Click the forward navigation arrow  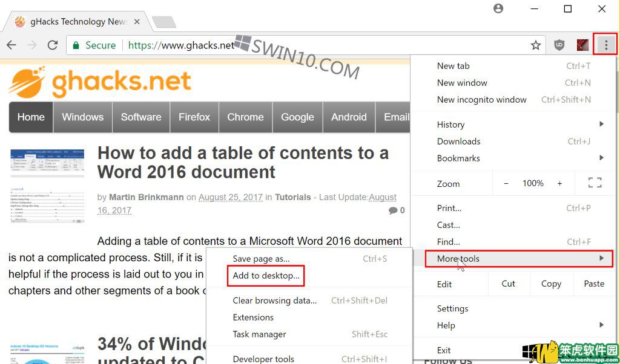click(x=32, y=45)
